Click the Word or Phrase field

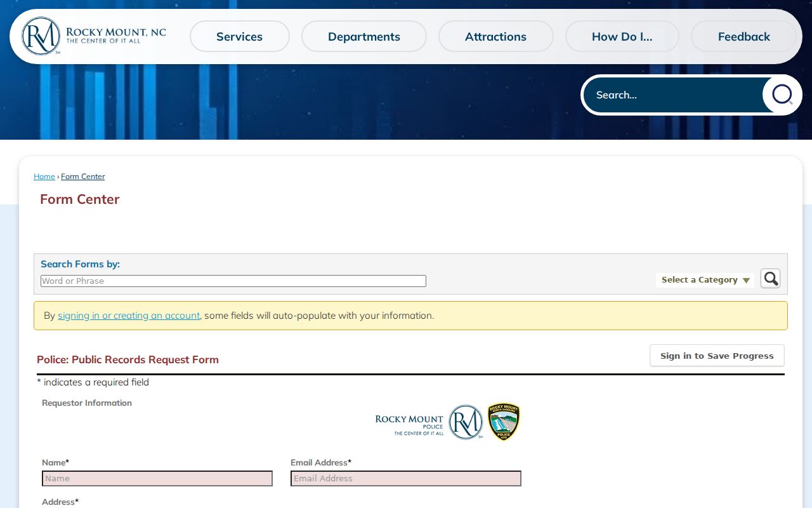coord(233,281)
